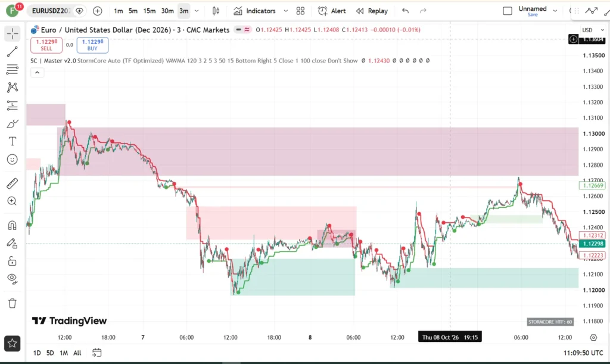Activate the zoom in tool
This screenshot has width=610, height=364.
[13, 201]
